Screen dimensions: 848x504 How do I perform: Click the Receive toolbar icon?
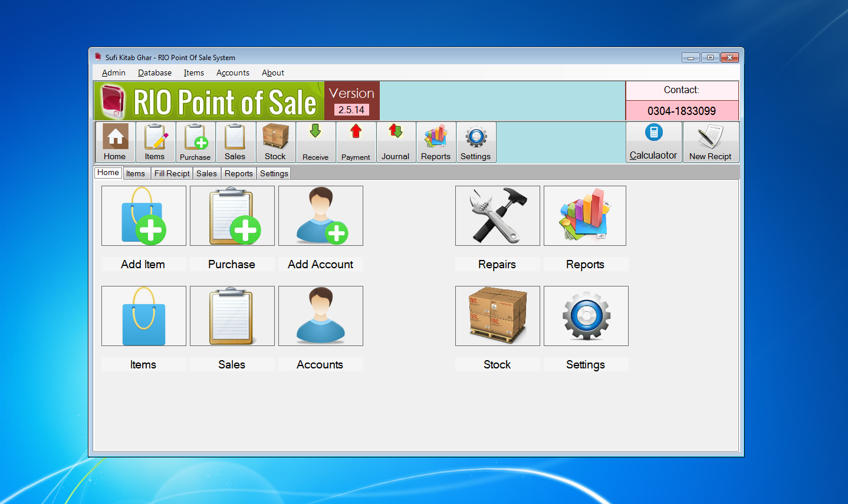click(315, 141)
